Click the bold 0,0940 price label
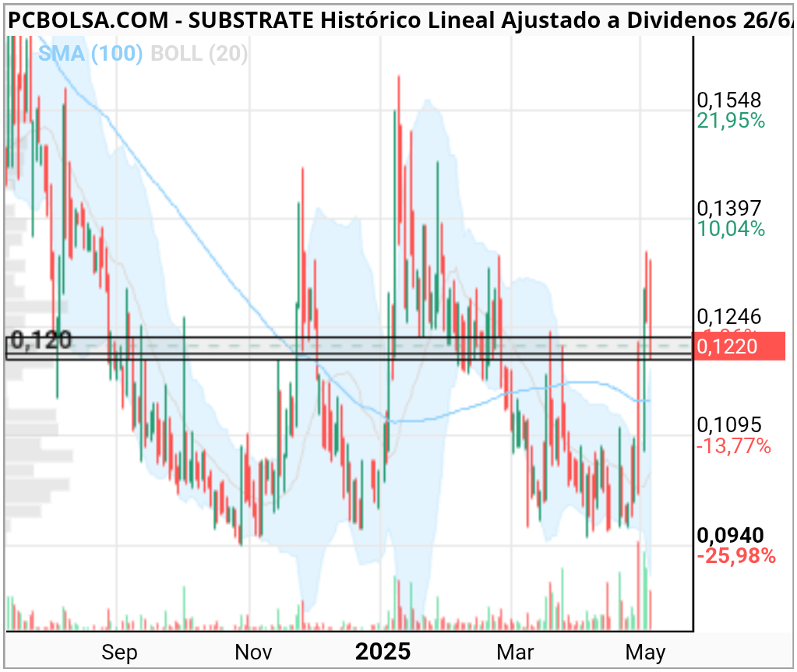The image size is (797, 672). click(x=730, y=535)
